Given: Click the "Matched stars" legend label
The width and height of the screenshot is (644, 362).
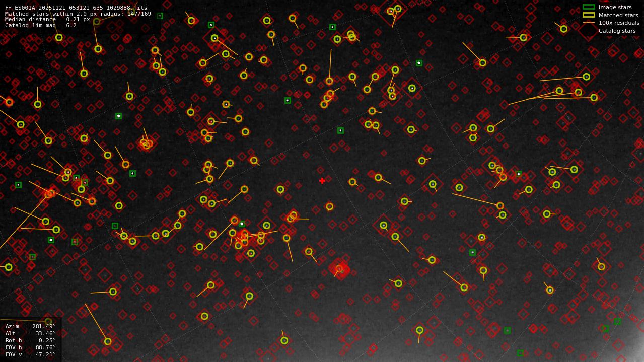Looking at the screenshot, I should (618, 15).
